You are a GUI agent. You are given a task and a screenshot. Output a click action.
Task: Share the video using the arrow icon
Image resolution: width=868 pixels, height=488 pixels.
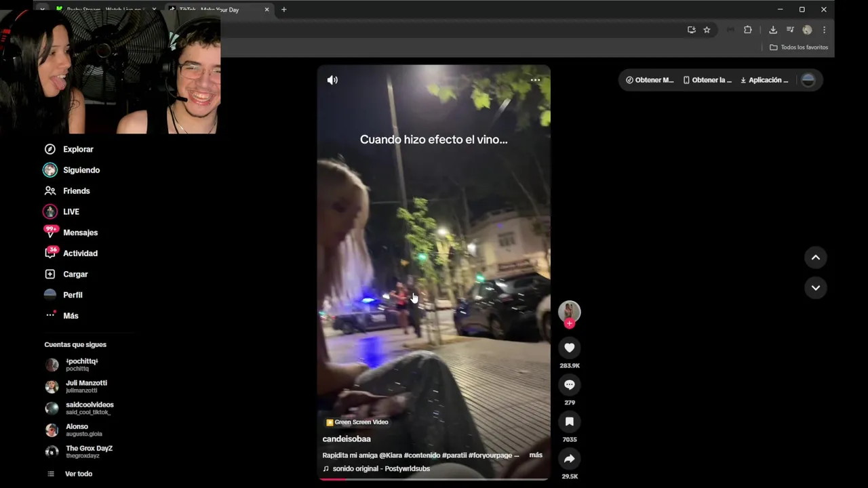coord(570,459)
